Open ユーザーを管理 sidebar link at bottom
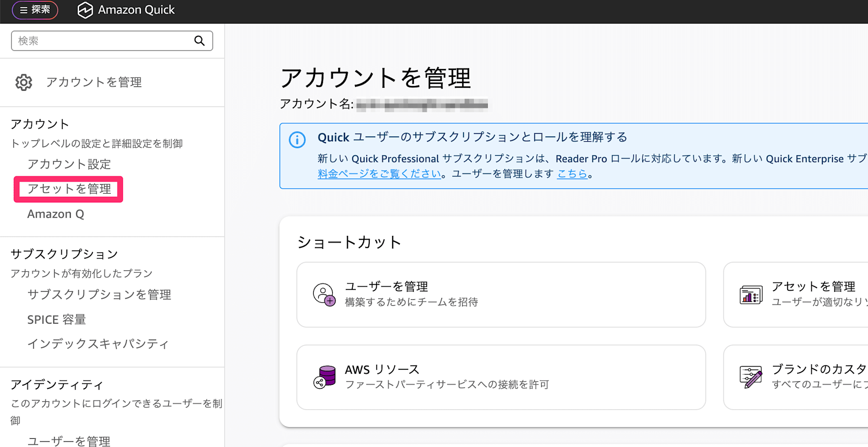 (x=69, y=441)
